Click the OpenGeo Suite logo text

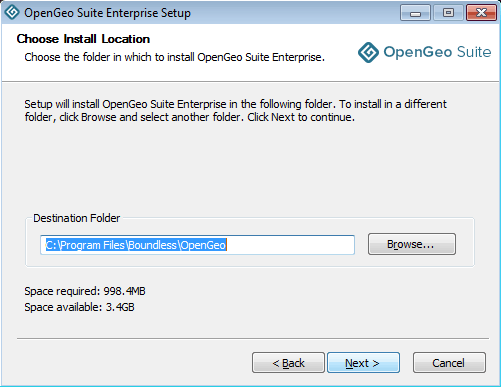tap(437, 52)
